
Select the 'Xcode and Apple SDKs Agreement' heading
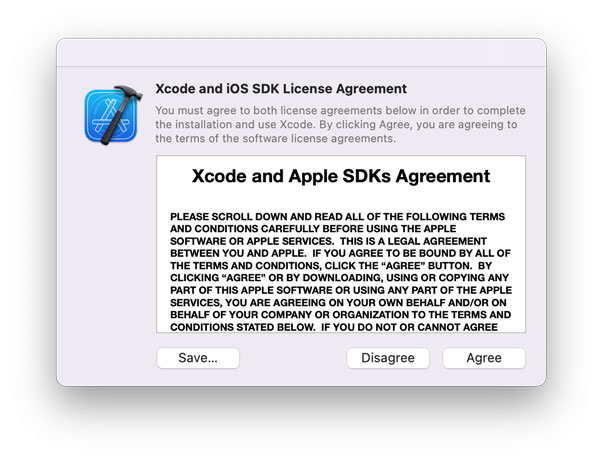[341, 176]
